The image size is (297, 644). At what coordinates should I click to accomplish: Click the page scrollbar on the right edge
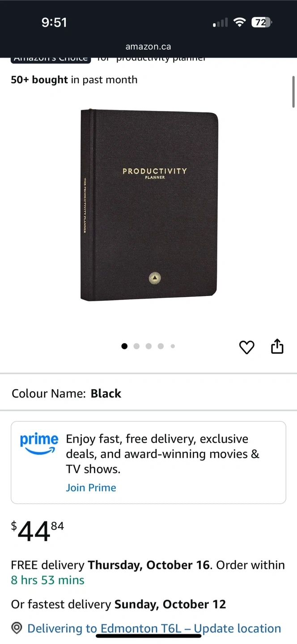coord(293,92)
